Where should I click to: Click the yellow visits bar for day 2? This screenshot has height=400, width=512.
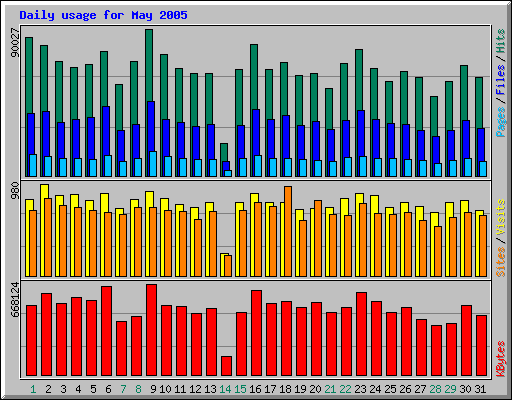45,191
